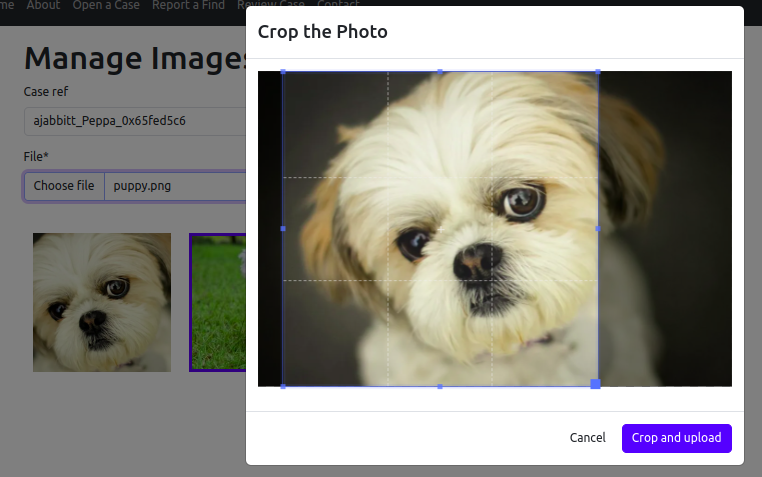
Task: Open Report a Find page
Action: [189, 5]
